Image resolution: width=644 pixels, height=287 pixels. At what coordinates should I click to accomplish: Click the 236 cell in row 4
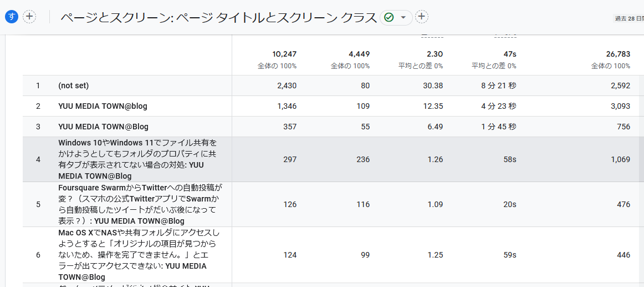coord(363,159)
